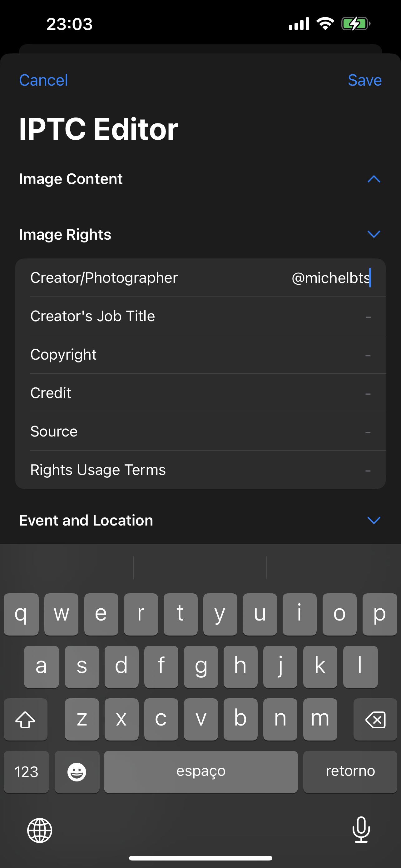
Task: Toggle the Event and Location chevron
Action: [x=374, y=520]
